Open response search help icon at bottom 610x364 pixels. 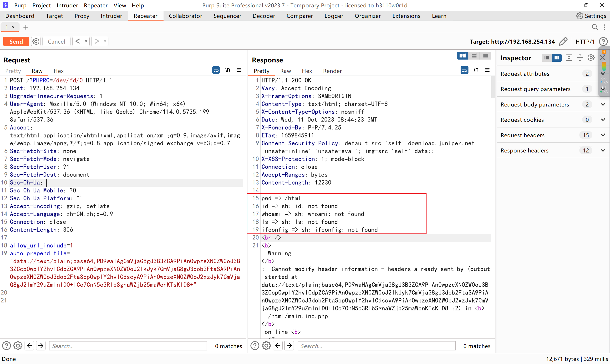coord(255,346)
